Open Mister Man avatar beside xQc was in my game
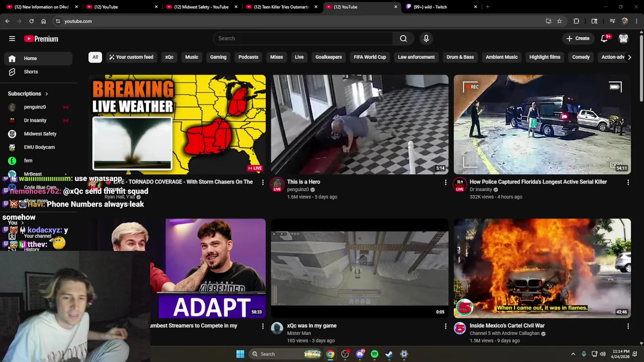 [277, 328]
